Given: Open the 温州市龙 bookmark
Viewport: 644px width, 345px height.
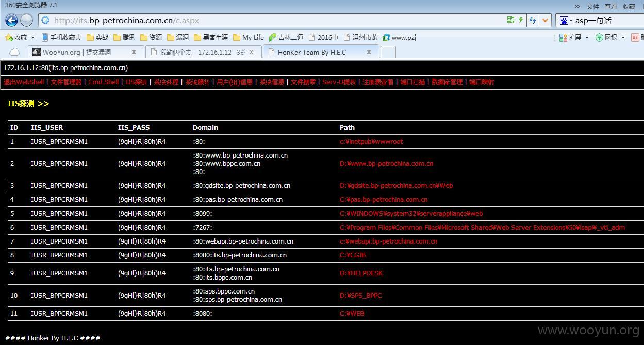Looking at the screenshot, I should pos(360,37).
